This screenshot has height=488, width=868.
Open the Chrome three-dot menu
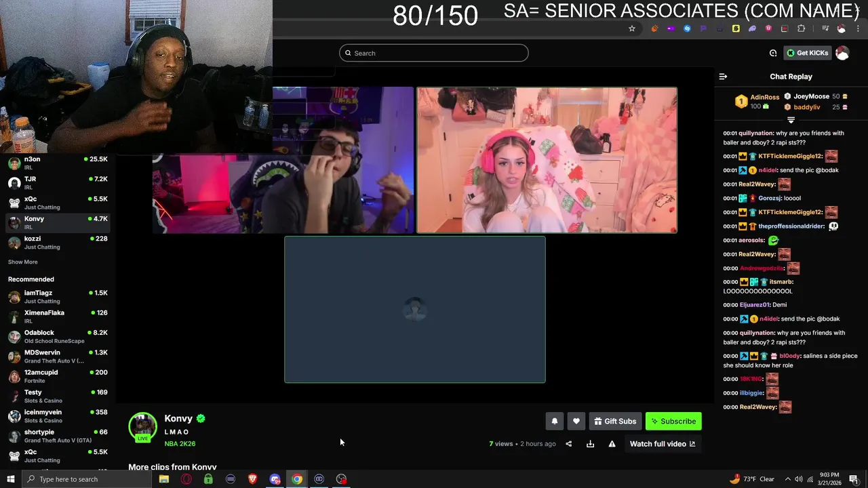[858, 28]
